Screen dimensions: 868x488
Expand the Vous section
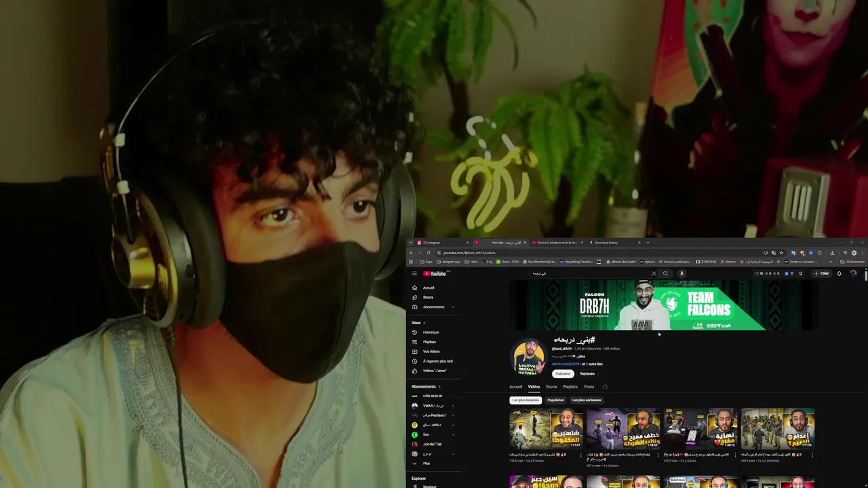tap(417, 323)
